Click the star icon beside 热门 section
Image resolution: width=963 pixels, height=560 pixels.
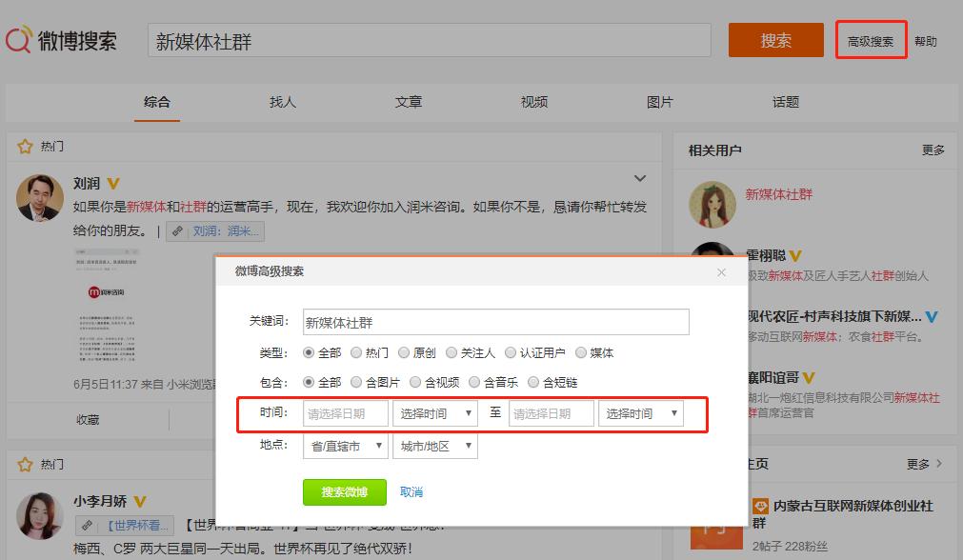pos(26,146)
